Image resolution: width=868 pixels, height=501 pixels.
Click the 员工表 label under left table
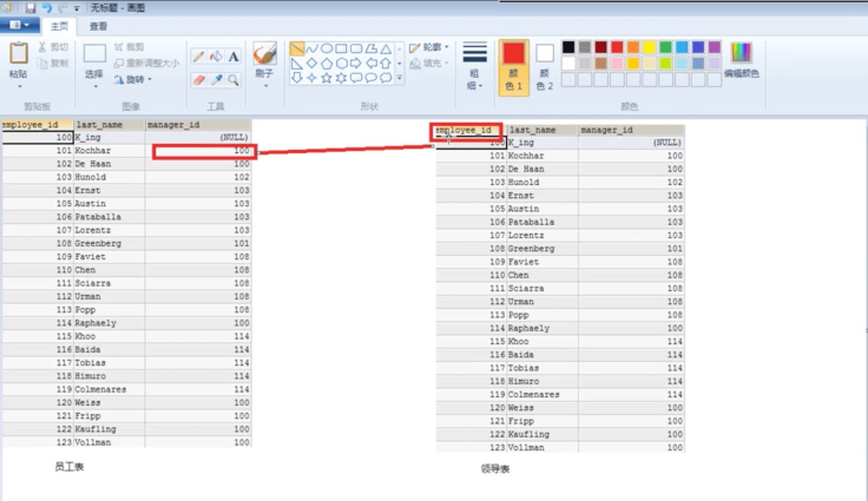click(69, 466)
